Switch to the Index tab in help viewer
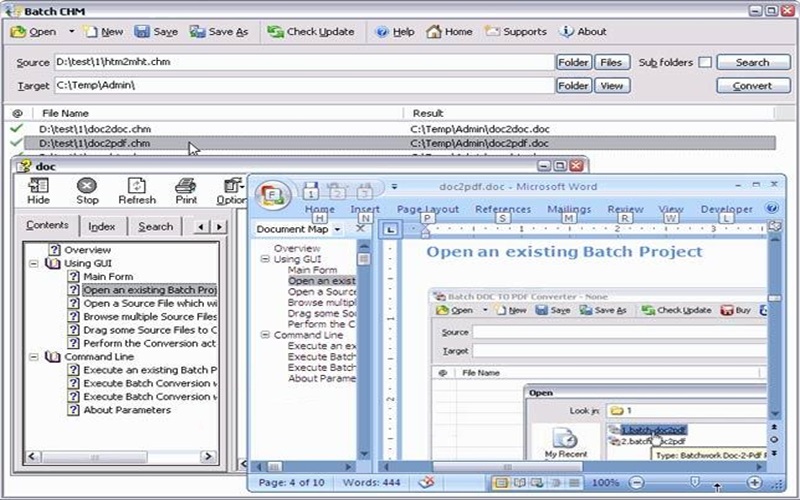This screenshot has width=800, height=500. pyautogui.click(x=102, y=227)
